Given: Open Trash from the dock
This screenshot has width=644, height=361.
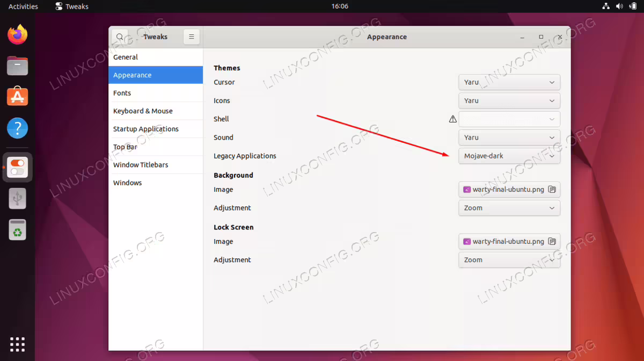Looking at the screenshot, I should pos(18,229).
